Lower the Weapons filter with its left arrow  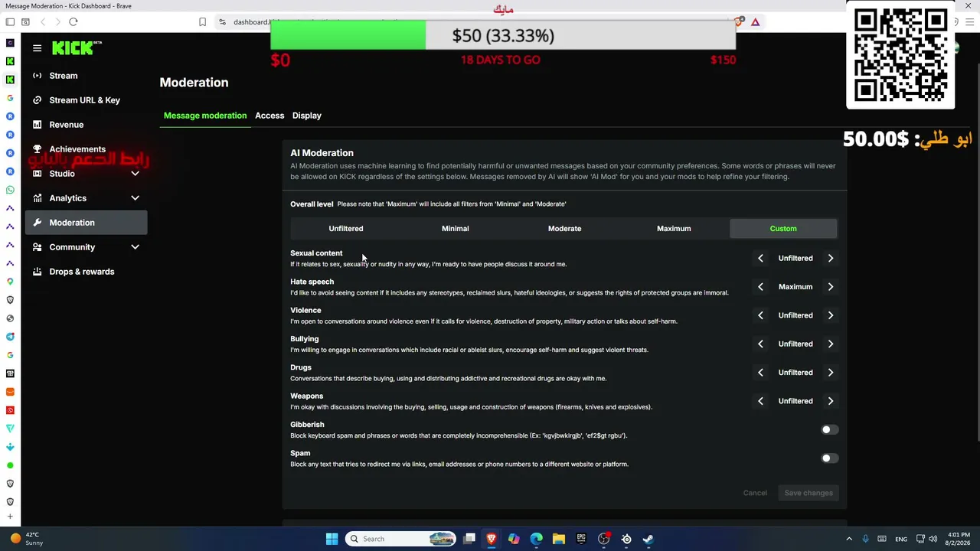[760, 401]
